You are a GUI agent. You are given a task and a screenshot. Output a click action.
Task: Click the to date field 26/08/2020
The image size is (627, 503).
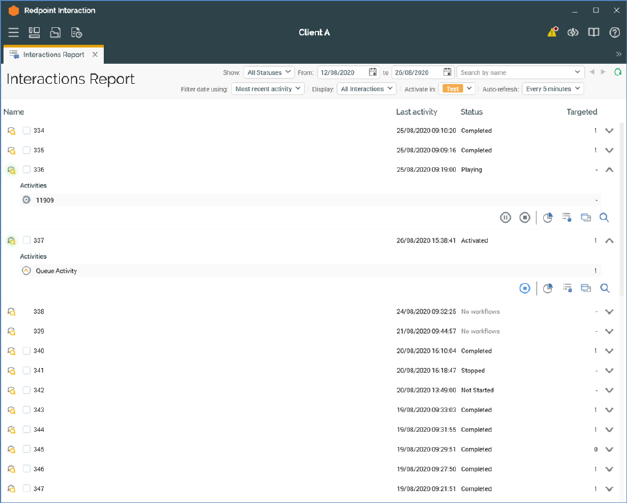(423, 72)
